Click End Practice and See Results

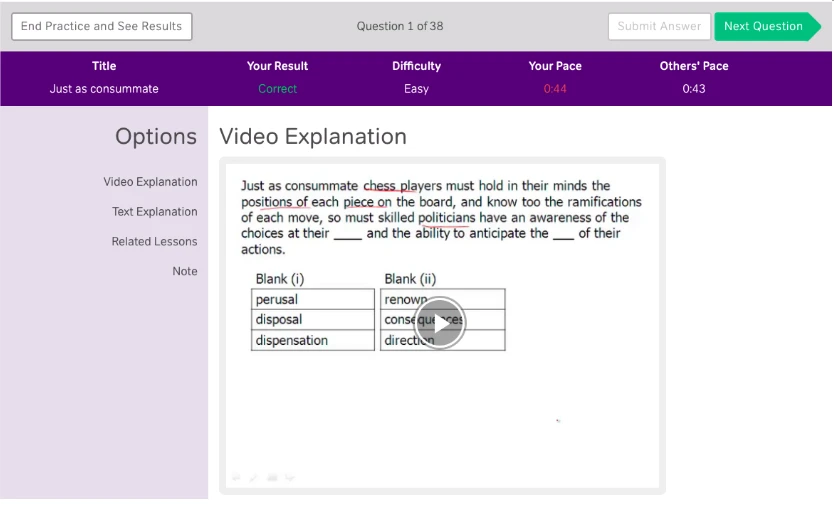(101, 26)
